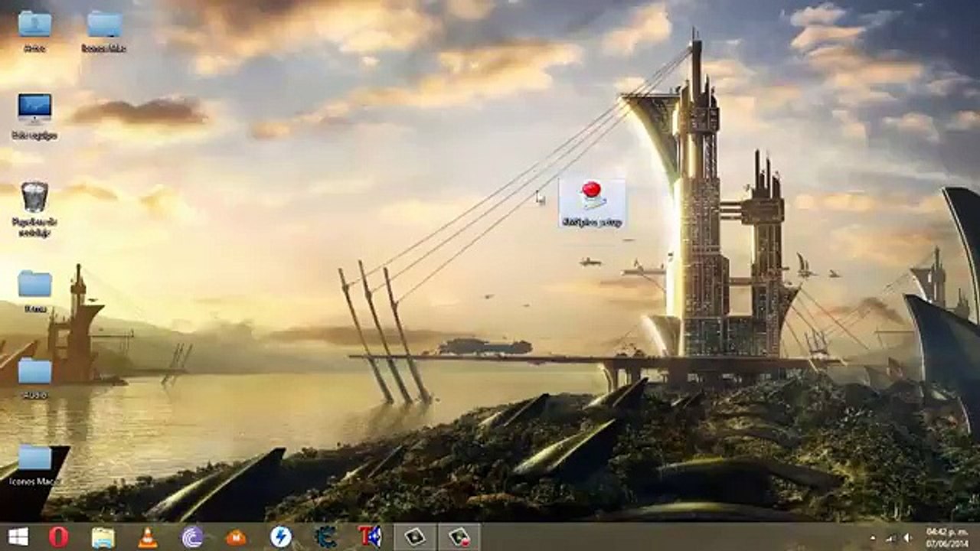This screenshot has height=551, width=980.
Task: Select the folder directly above the Audio folder
Action: pos(34,291)
